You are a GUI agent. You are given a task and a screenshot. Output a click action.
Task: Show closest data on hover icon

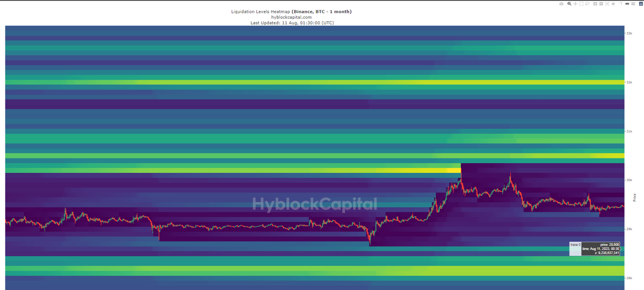coord(627,4)
